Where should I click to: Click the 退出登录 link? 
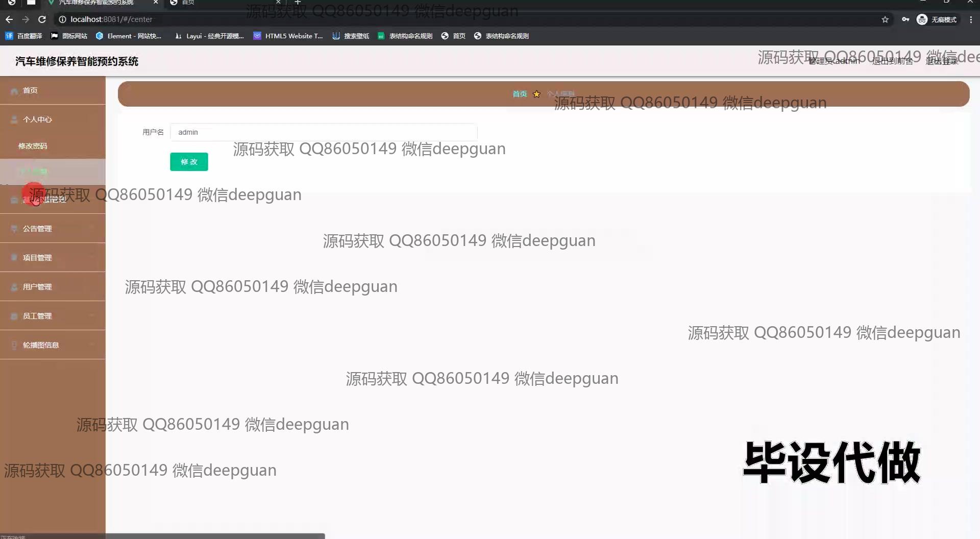coord(942,61)
